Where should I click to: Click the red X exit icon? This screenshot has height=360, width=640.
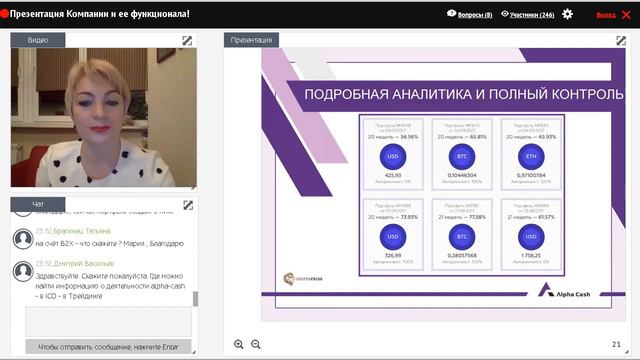pyautogui.click(x=626, y=15)
